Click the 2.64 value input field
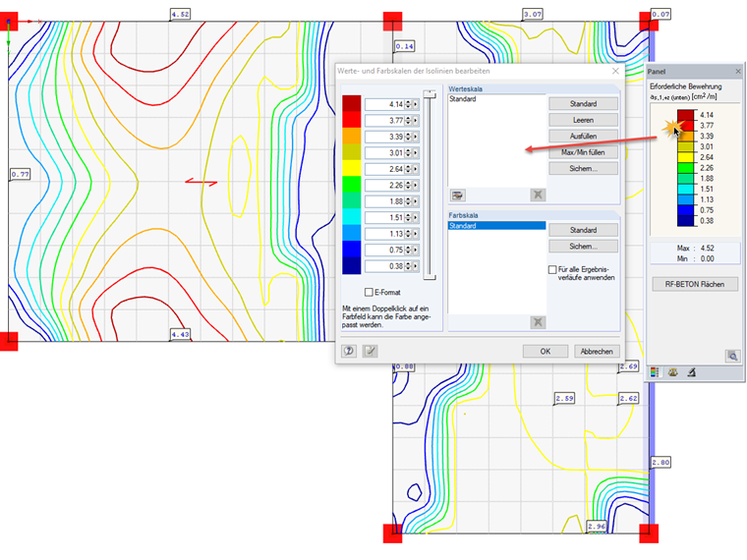 (385, 169)
